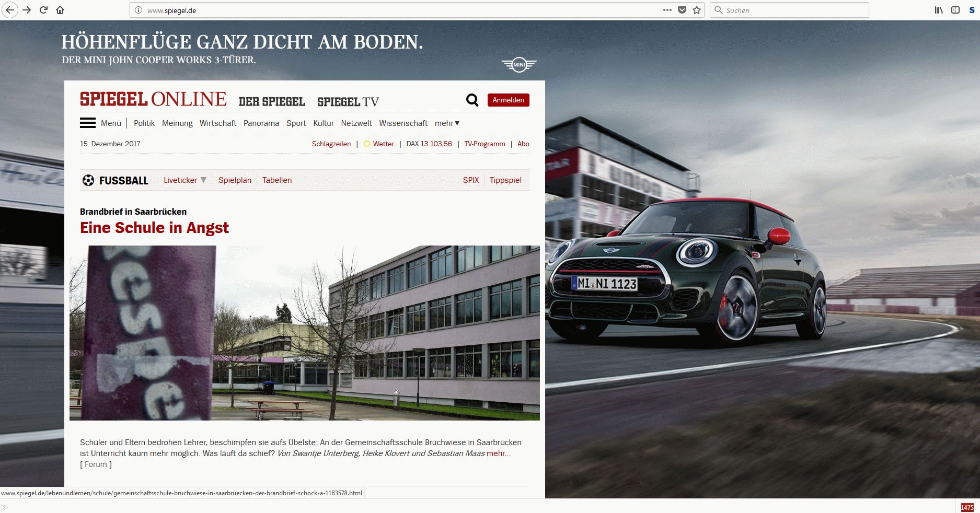Open the hamburger Menü icon

point(88,123)
